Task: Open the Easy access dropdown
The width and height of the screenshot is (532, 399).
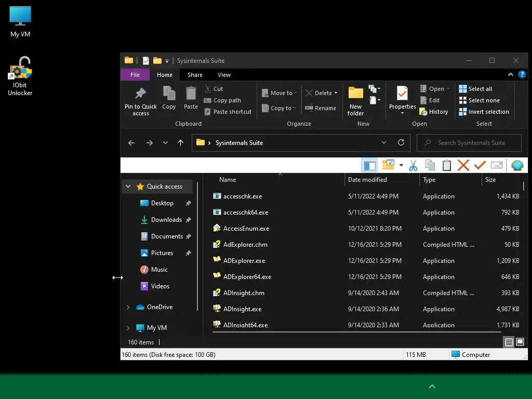Action: [375, 100]
